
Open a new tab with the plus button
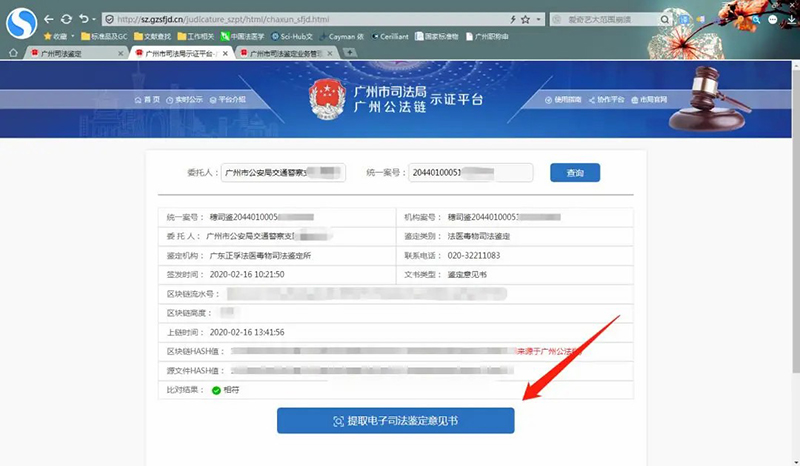[x=349, y=52]
